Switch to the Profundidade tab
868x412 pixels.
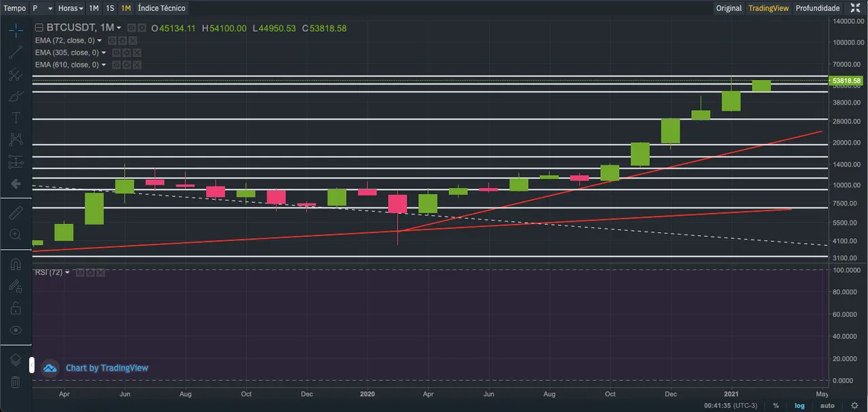coord(817,8)
